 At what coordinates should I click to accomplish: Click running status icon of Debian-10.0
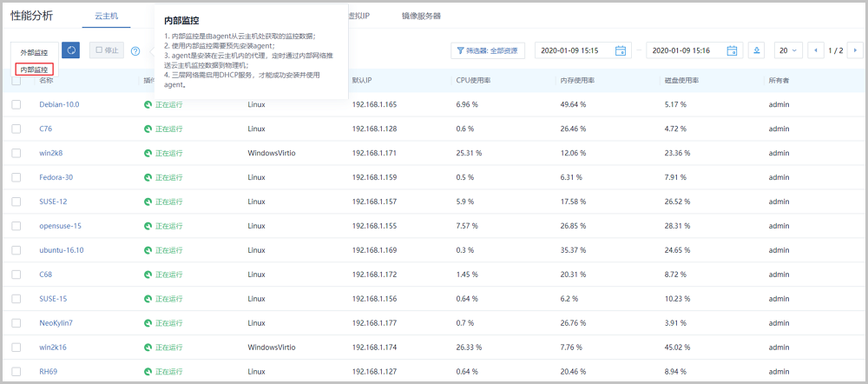click(148, 104)
